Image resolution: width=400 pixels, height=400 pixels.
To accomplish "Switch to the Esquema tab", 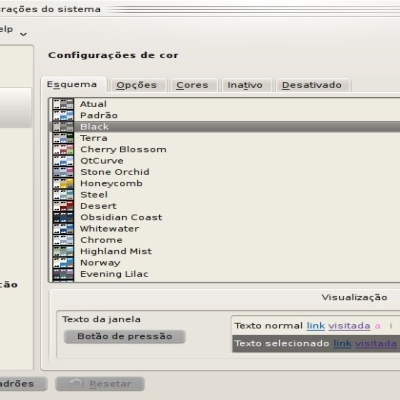I will point(73,85).
